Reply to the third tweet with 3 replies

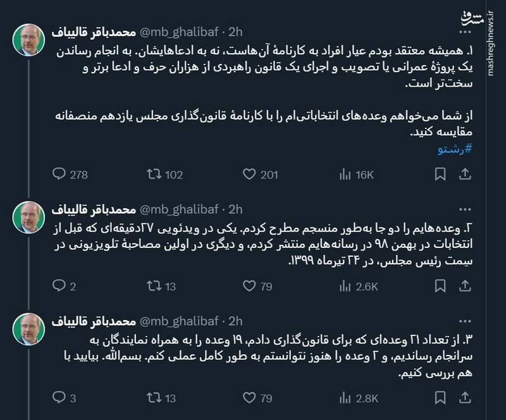(58, 398)
